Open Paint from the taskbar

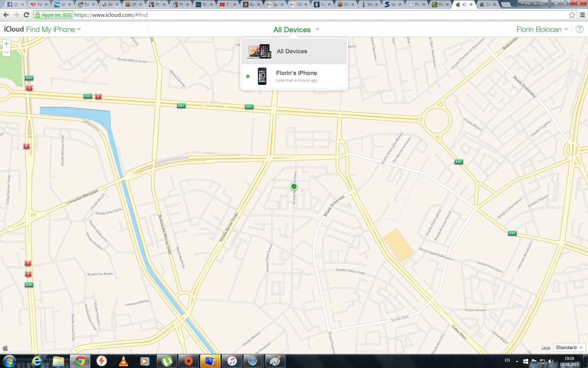point(275,361)
